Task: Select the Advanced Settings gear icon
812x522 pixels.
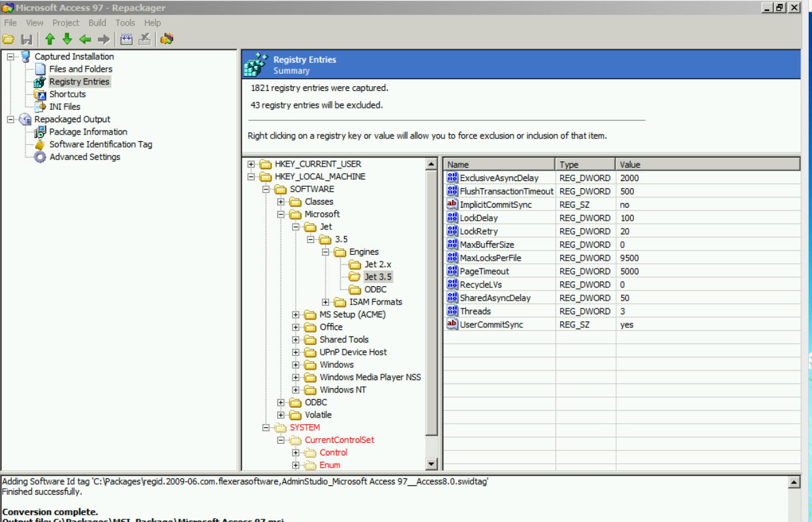Action: click(x=40, y=157)
